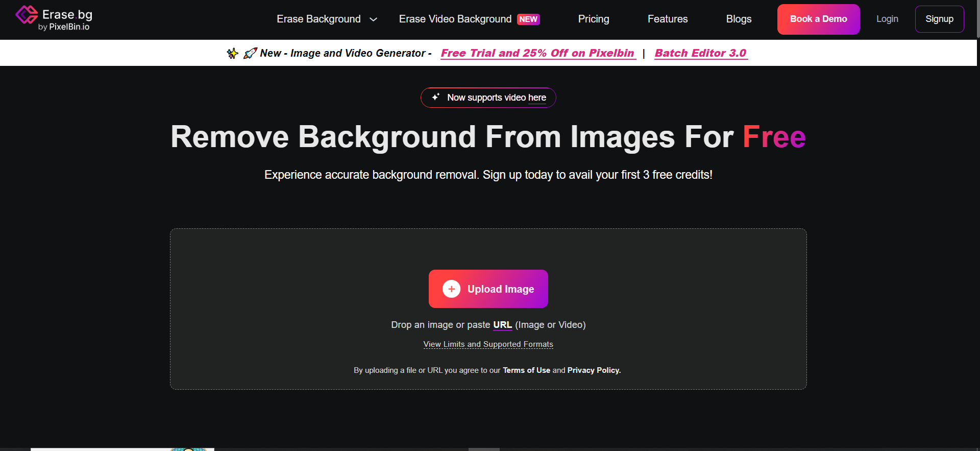The height and width of the screenshot is (451, 980).
Task: Click the dashed image drop zone
Action: [488, 309]
